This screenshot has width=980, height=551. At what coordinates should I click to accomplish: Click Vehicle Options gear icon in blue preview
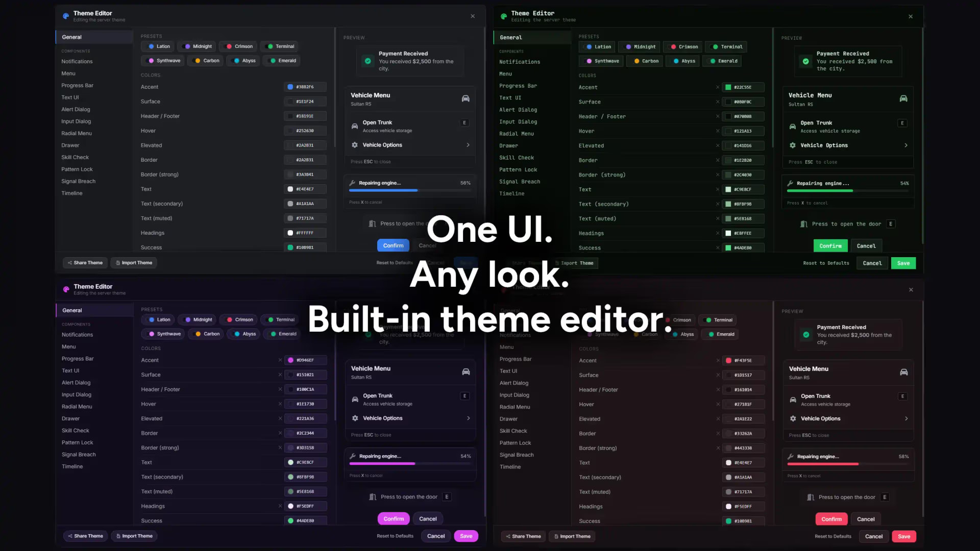pyautogui.click(x=355, y=145)
